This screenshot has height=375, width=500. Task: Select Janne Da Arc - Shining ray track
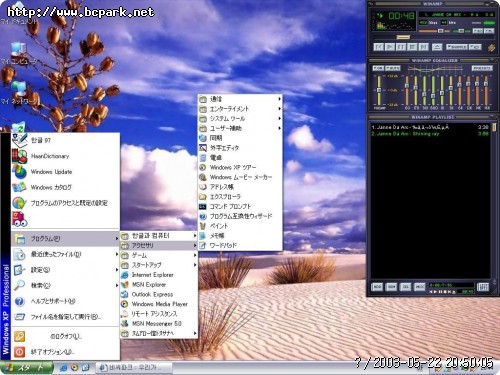tap(430, 134)
